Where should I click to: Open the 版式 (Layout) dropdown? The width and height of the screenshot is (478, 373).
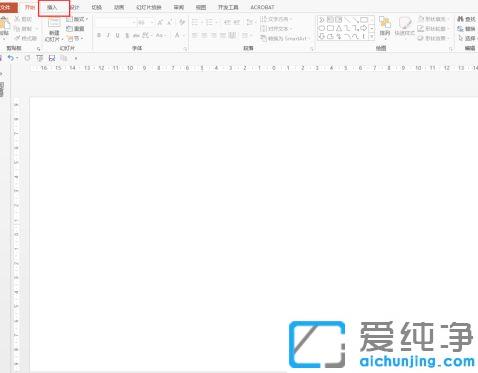[x=77, y=19]
